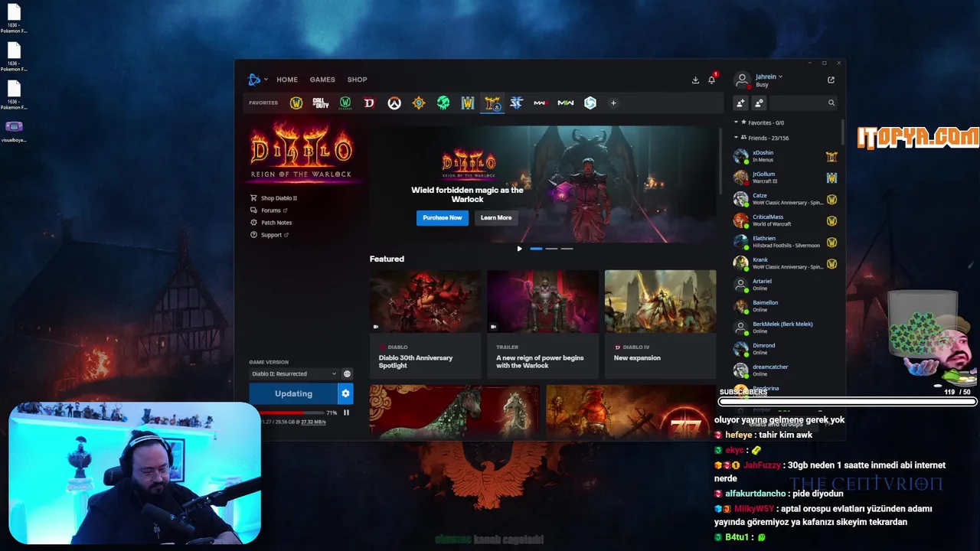Viewport: 980px width, 551px height.
Task: Add a game to favorites bar
Action: pos(613,103)
